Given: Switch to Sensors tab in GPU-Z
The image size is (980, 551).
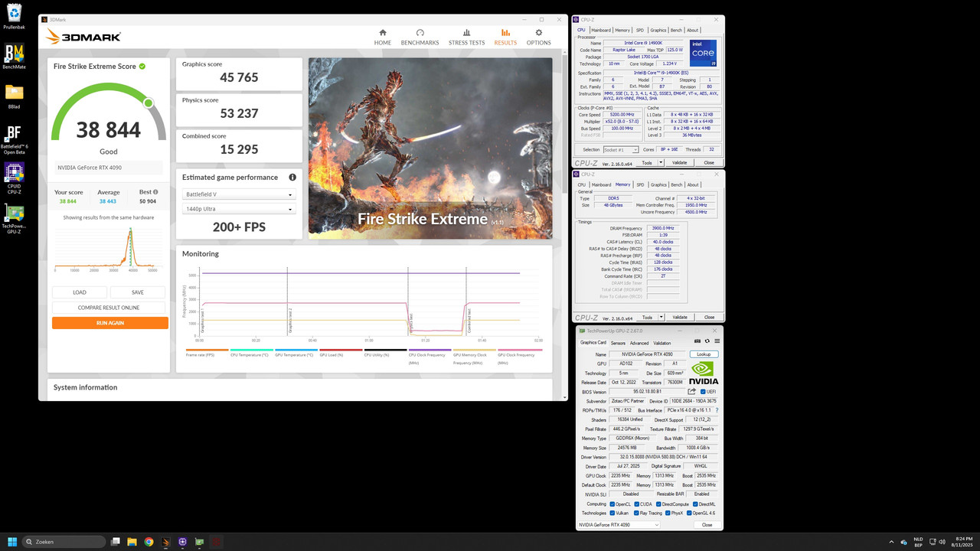Looking at the screenshot, I should (617, 343).
